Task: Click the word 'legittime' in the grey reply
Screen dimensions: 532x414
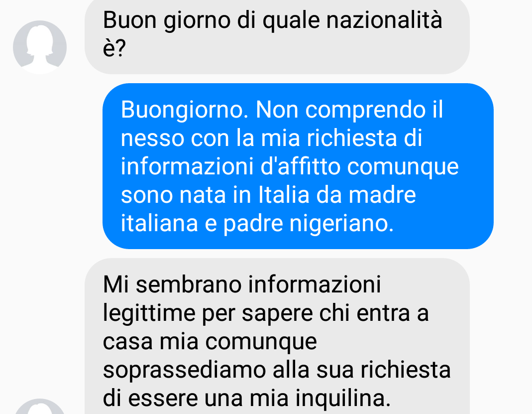Action: (x=149, y=314)
